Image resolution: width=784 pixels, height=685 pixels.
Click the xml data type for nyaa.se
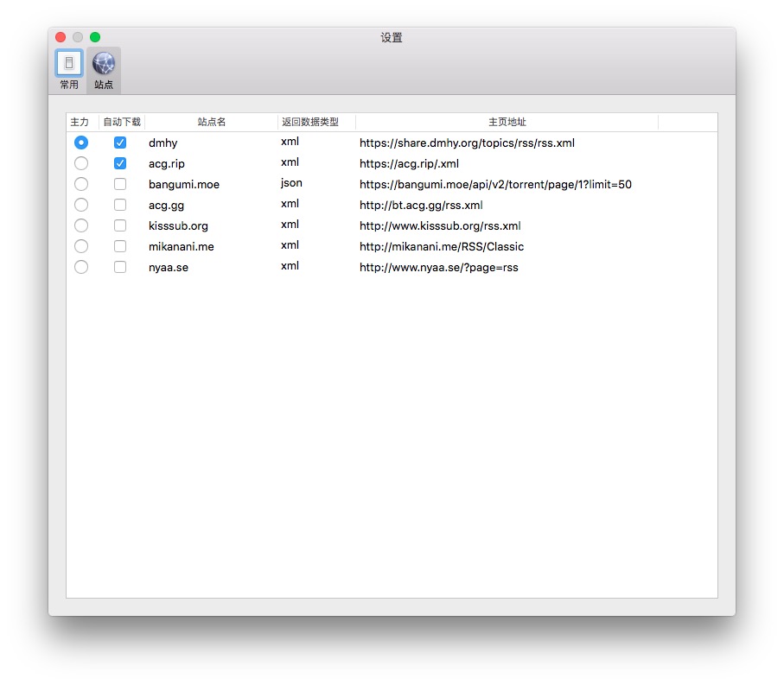(x=290, y=266)
